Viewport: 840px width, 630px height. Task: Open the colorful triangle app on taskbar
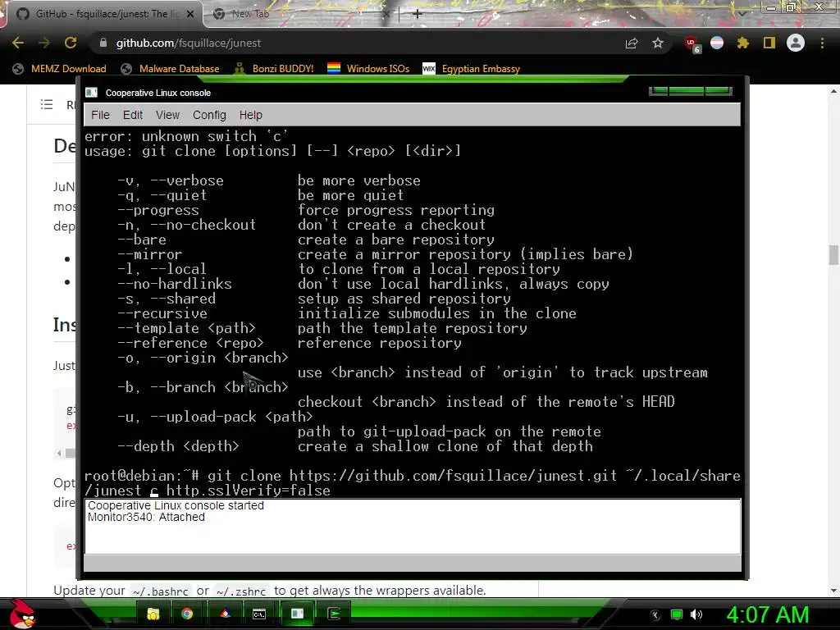point(225,614)
